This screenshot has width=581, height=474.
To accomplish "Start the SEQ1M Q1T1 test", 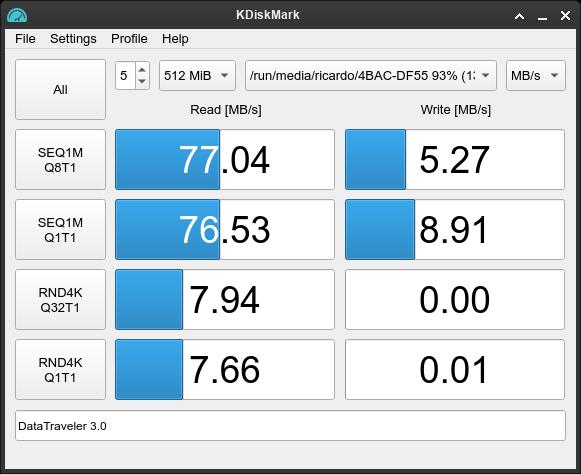I will pos(60,230).
